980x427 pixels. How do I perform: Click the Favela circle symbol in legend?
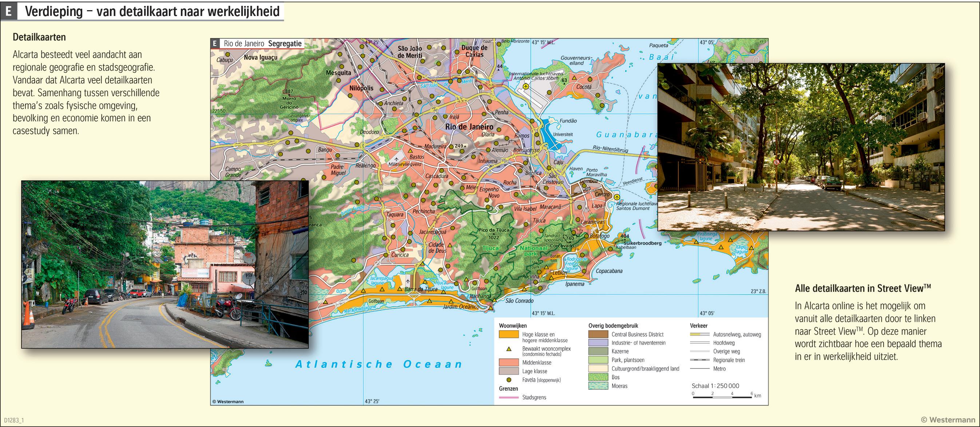509,379
